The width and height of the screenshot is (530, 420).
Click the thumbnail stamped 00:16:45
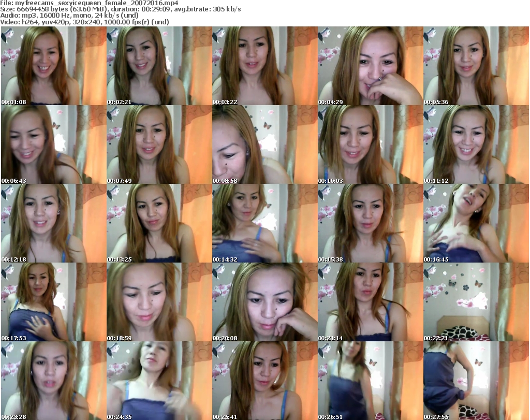pyautogui.click(x=476, y=223)
